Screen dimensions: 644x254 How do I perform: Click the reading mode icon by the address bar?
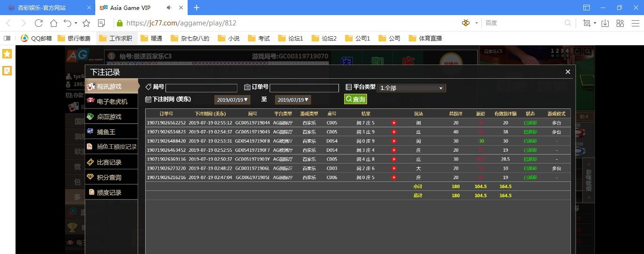[101, 23]
